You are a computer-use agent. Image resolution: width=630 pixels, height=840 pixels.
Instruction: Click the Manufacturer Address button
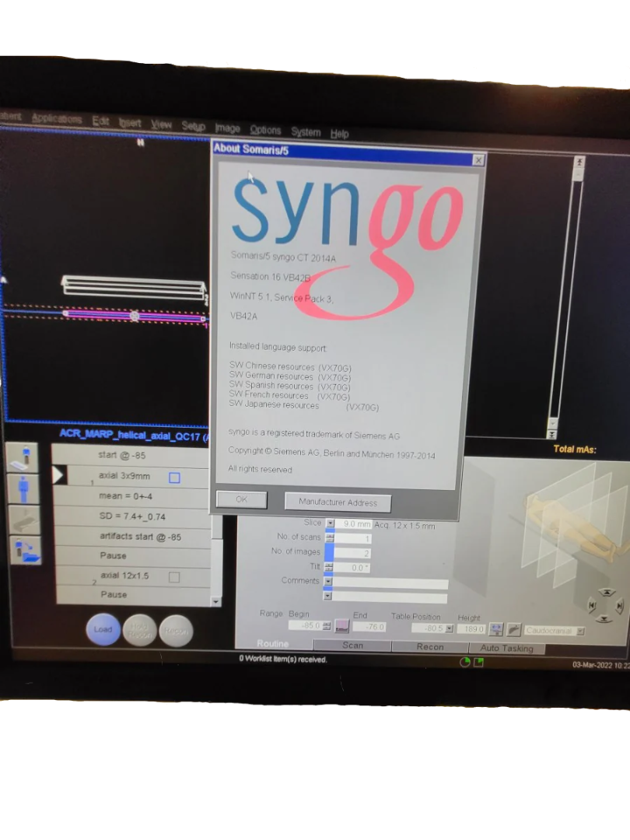[x=338, y=502]
